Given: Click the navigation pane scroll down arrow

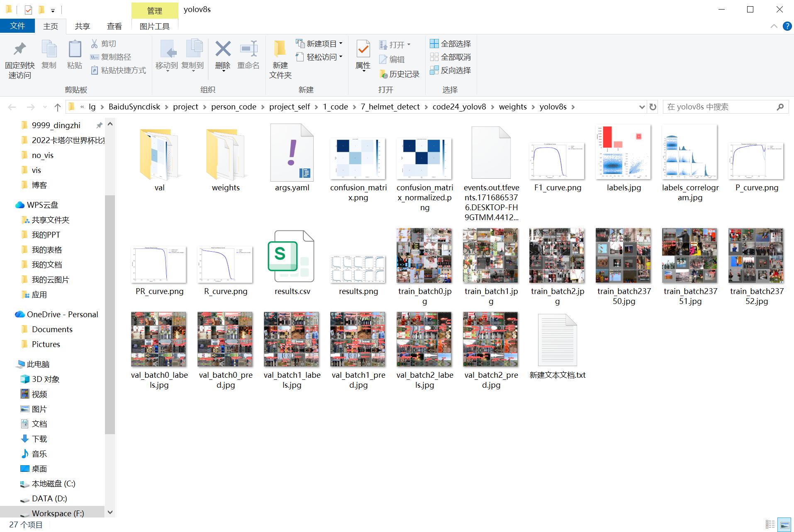Looking at the screenshot, I should point(110,512).
